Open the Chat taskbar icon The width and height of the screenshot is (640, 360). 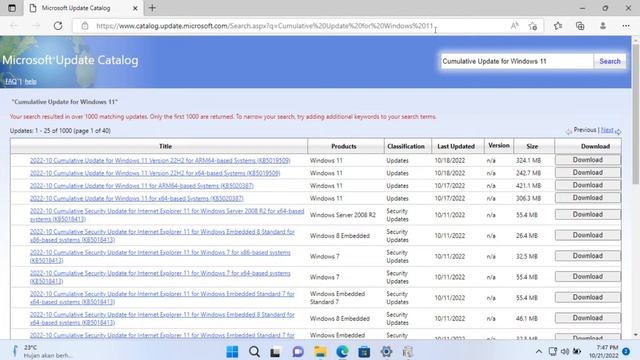[298, 351]
